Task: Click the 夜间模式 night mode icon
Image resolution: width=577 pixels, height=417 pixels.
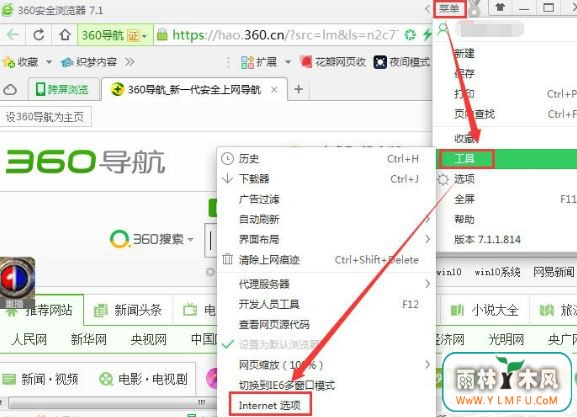Action: (x=380, y=62)
